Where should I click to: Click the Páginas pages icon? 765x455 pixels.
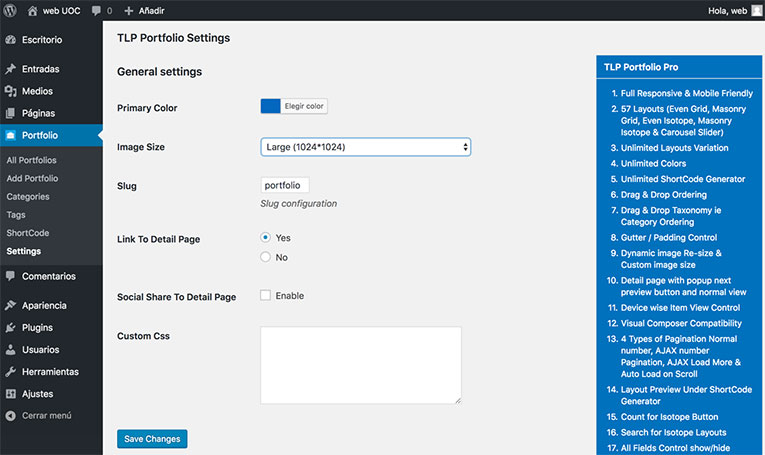pos(11,113)
